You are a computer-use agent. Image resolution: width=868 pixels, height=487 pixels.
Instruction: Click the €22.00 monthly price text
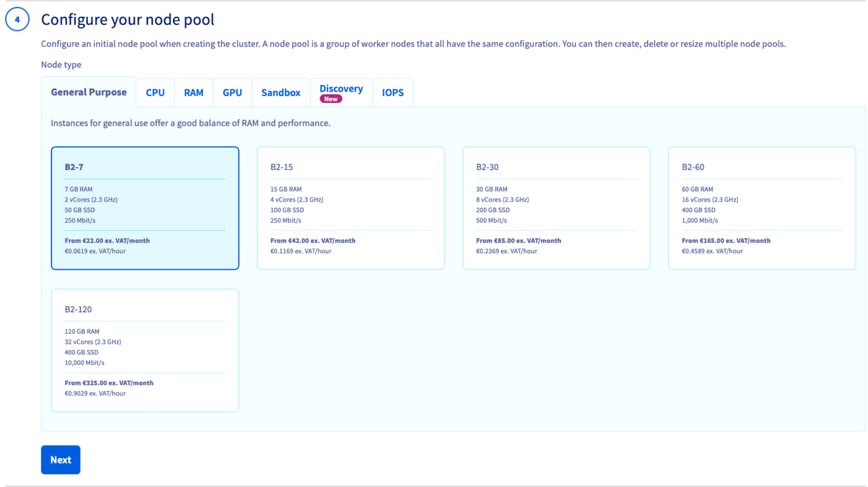click(x=107, y=241)
